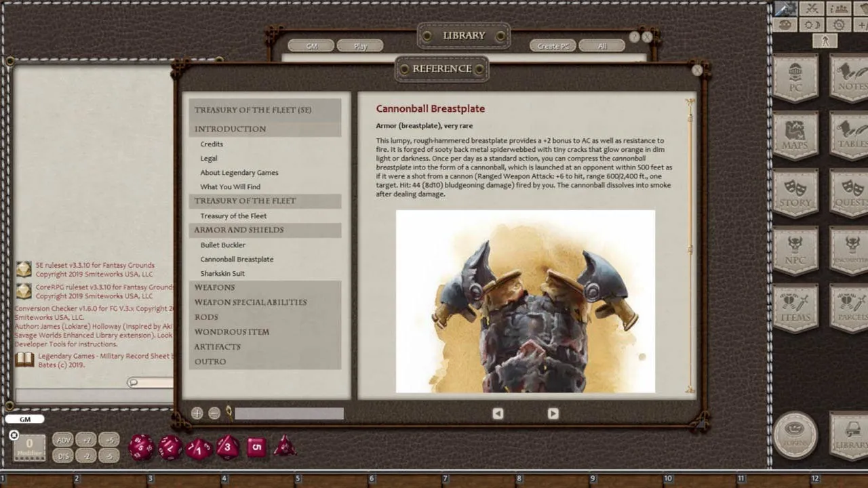The width and height of the screenshot is (868, 488).
Task: Open the Parcels sidebar button
Action: coord(850,307)
